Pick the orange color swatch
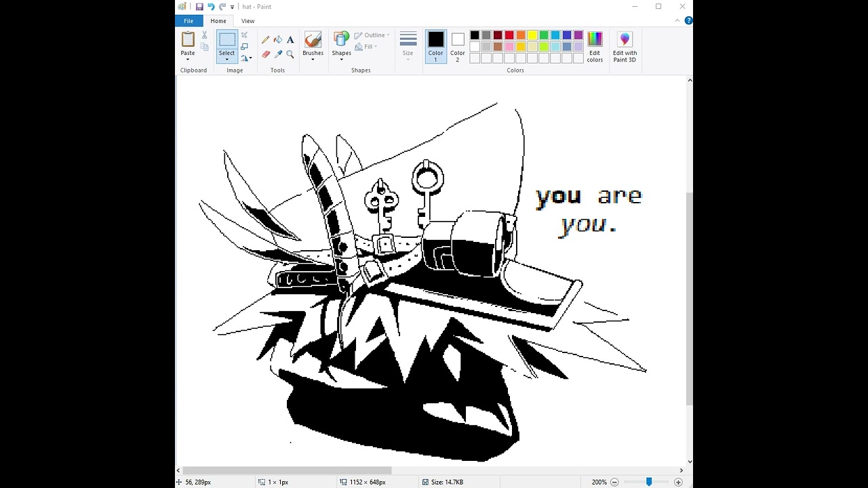The image size is (868, 488). (521, 35)
